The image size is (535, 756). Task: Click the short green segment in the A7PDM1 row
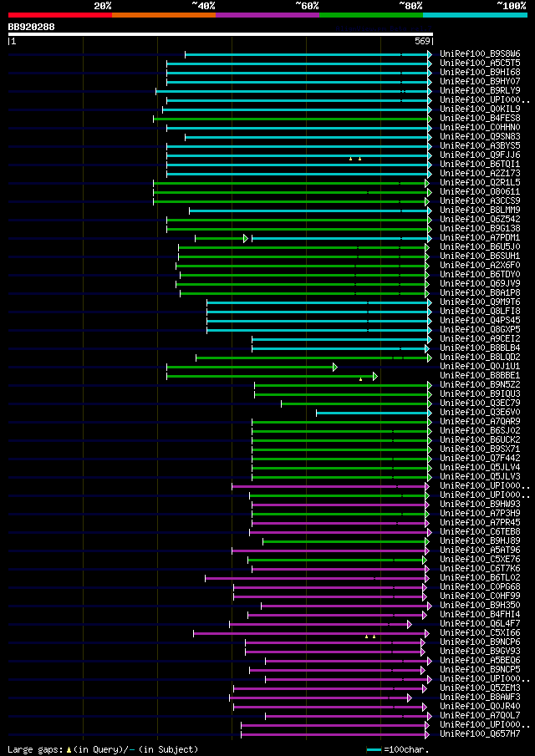click(x=222, y=238)
